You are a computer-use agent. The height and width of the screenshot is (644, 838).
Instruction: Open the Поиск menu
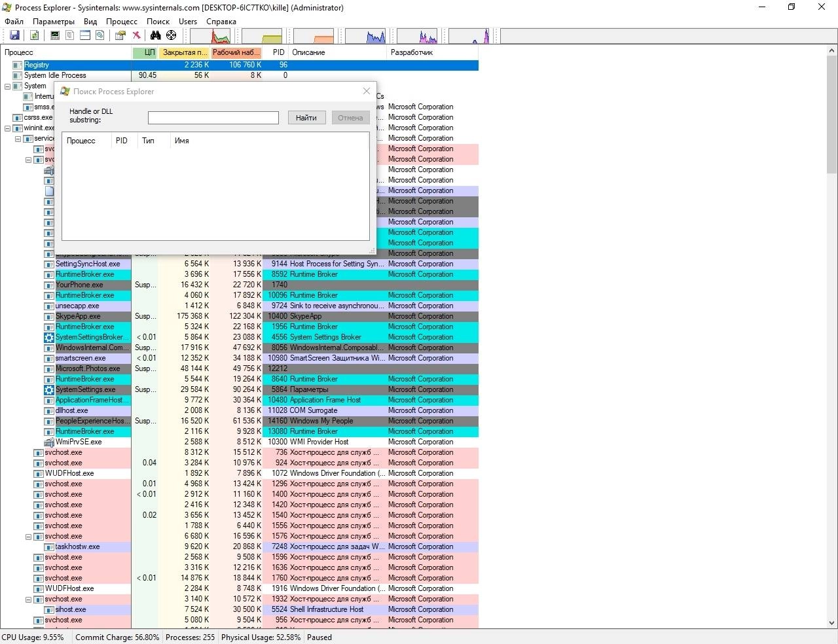pyautogui.click(x=158, y=21)
